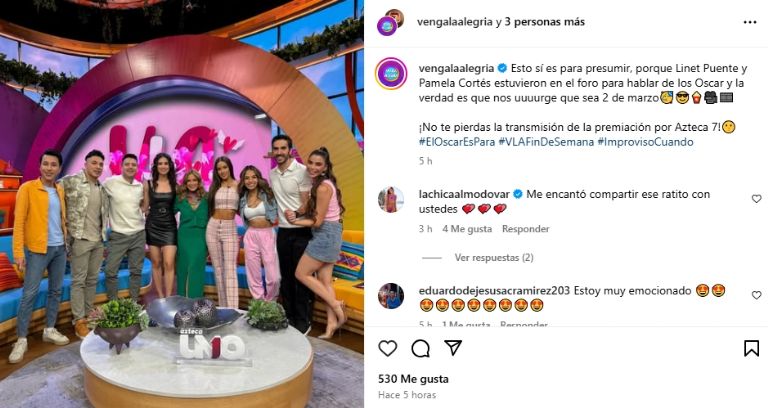This screenshot has width=768, height=408.
Task: Open the #ElOscarEsPara hashtag
Action: [x=456, y=142]
